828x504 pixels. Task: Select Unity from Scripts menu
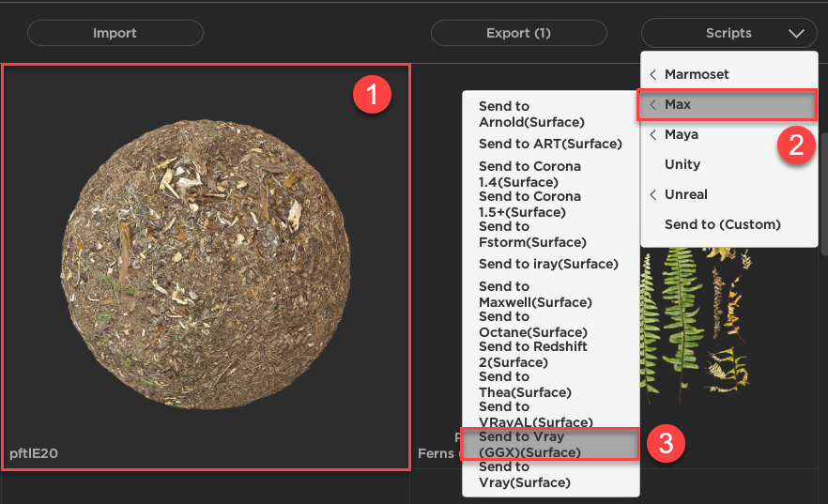point(682,164)
